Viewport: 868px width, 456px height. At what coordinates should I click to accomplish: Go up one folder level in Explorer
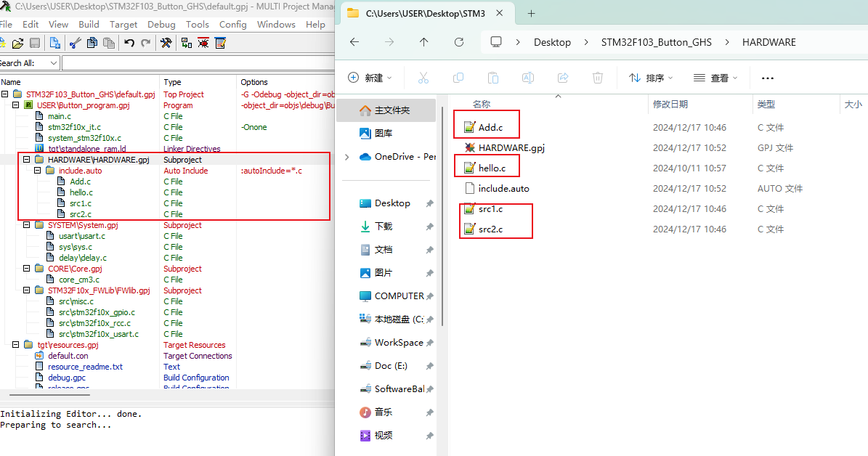pos(424,42)
